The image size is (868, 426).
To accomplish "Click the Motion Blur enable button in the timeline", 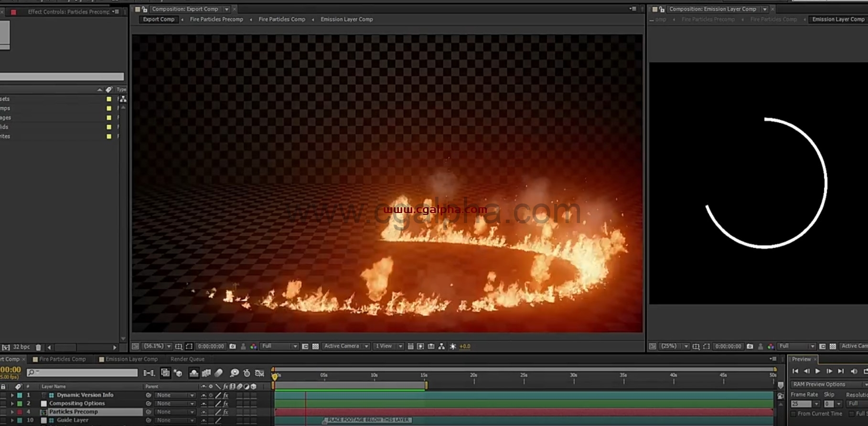I will click(x=218, y=373).
